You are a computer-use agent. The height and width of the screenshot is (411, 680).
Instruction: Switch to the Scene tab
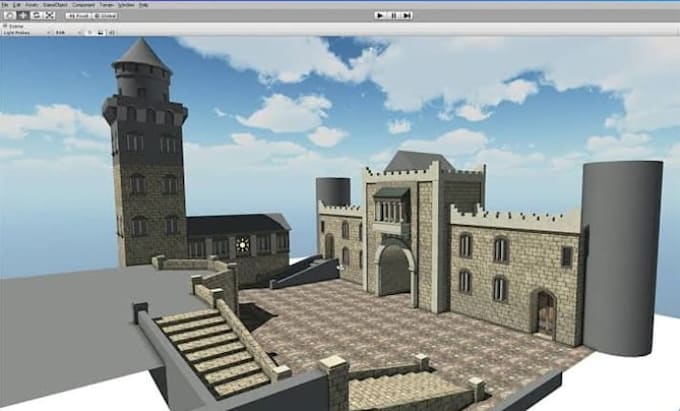13,26
